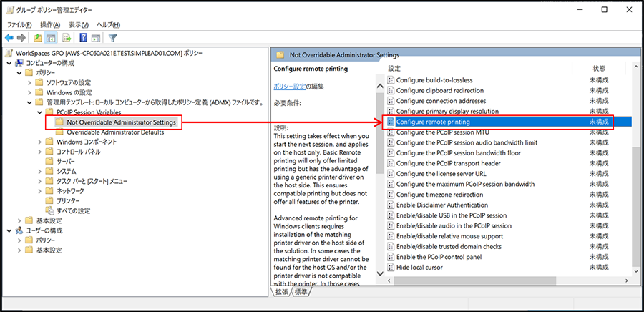
Task: Click policy icon beside Configure clipboard redirection
Action: point(391,90)
